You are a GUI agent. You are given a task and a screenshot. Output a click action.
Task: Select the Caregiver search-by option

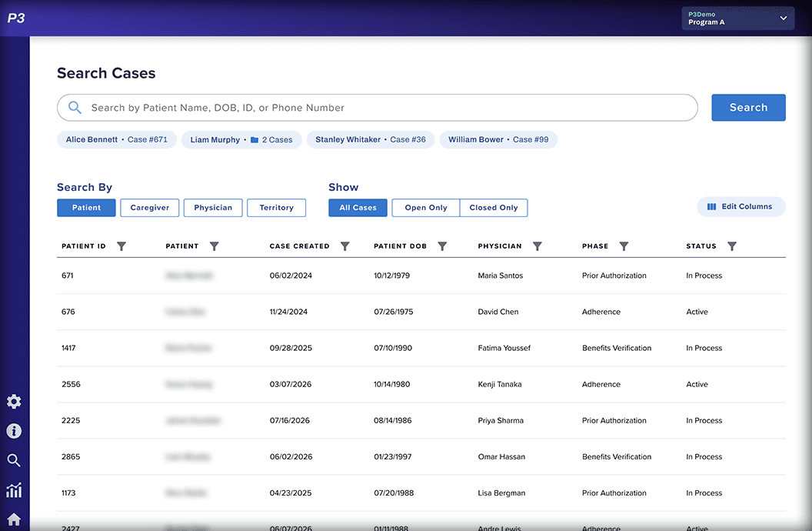click(150, 208)
